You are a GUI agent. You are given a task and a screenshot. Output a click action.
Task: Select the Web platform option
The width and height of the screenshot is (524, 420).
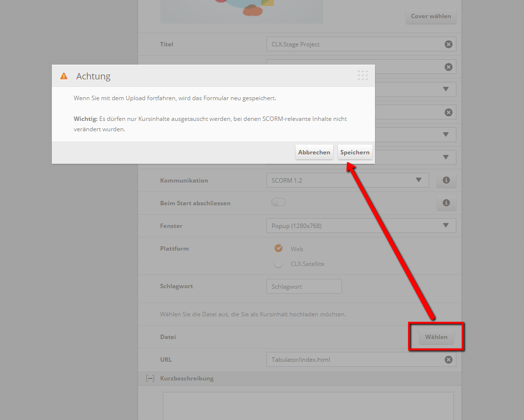tap(279, 249)
